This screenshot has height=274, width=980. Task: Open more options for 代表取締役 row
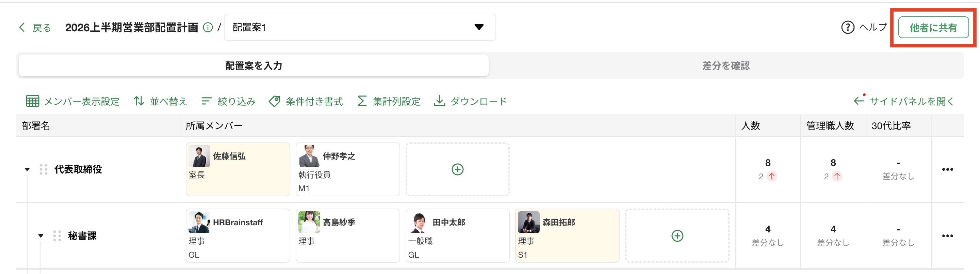(947, 170)
